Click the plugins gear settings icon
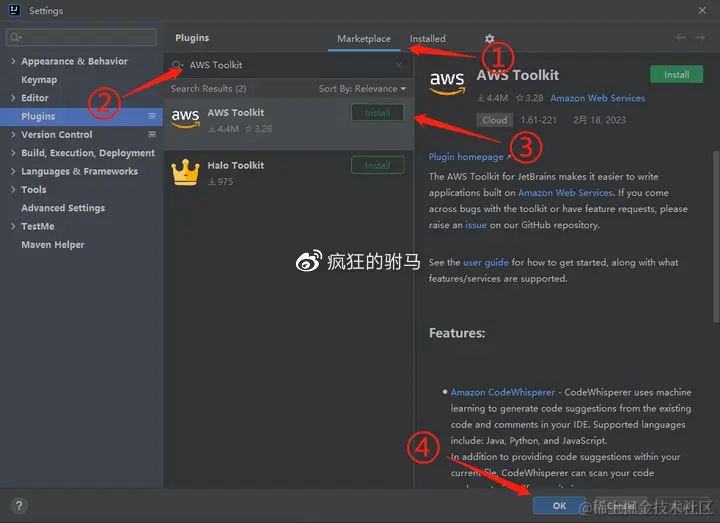Screen dimensions: 720x523 click(x=489, y=39)
